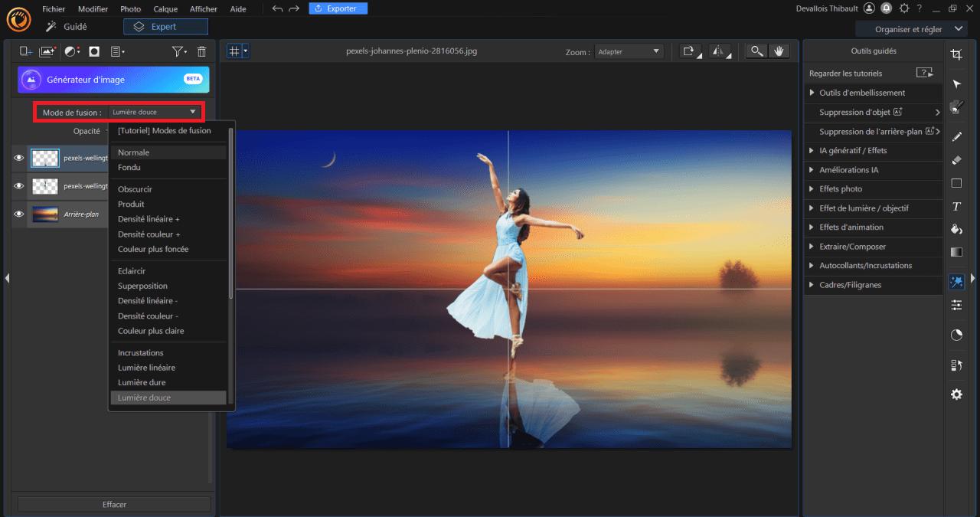Open the Zoom Adapter dropdown
Image resolution: width=980 pixels, height=517 pixels.
click(x=629, y=51)
